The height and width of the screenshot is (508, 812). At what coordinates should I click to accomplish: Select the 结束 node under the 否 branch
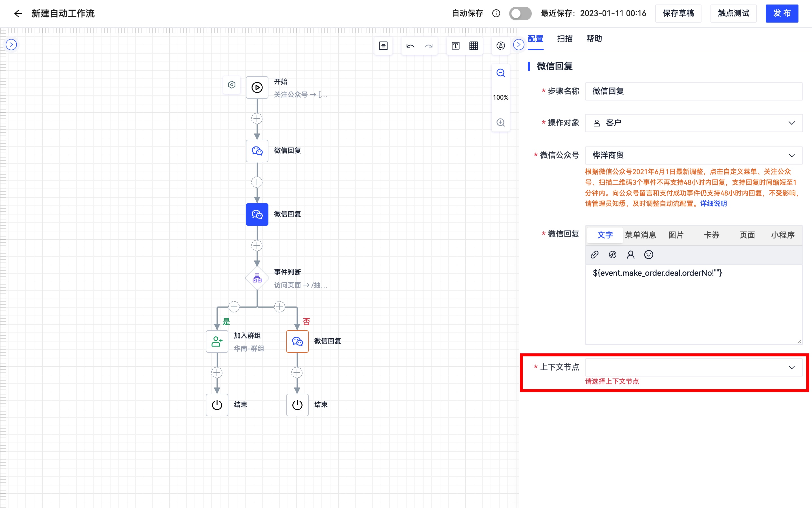(297, 405)
